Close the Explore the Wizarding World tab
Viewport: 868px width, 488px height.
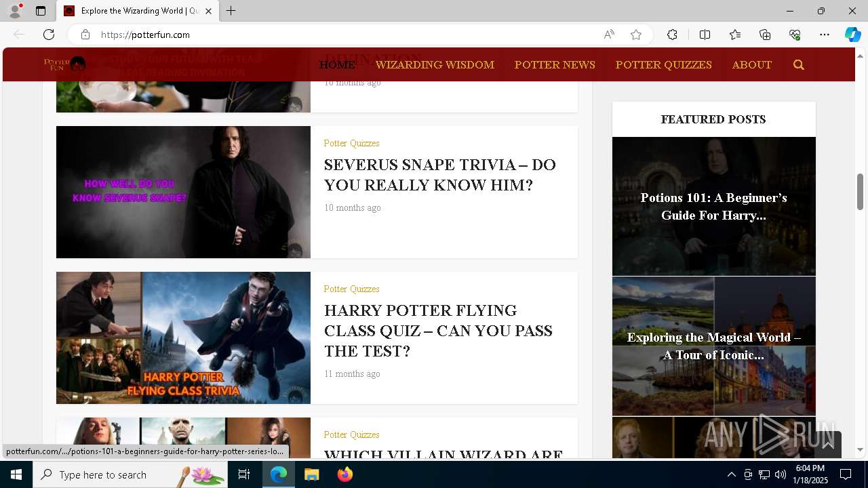(208, 11)
